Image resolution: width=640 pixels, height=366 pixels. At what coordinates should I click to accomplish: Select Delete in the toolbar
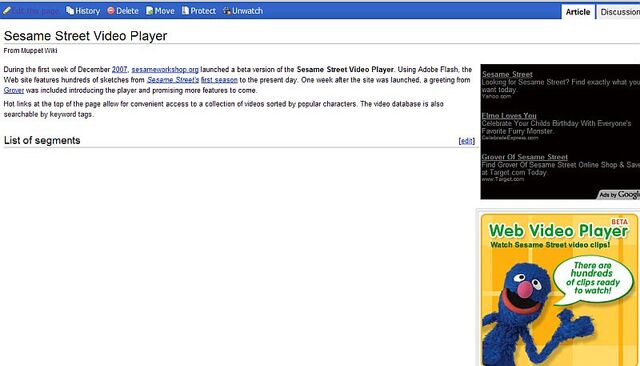[x=127, y=11]
